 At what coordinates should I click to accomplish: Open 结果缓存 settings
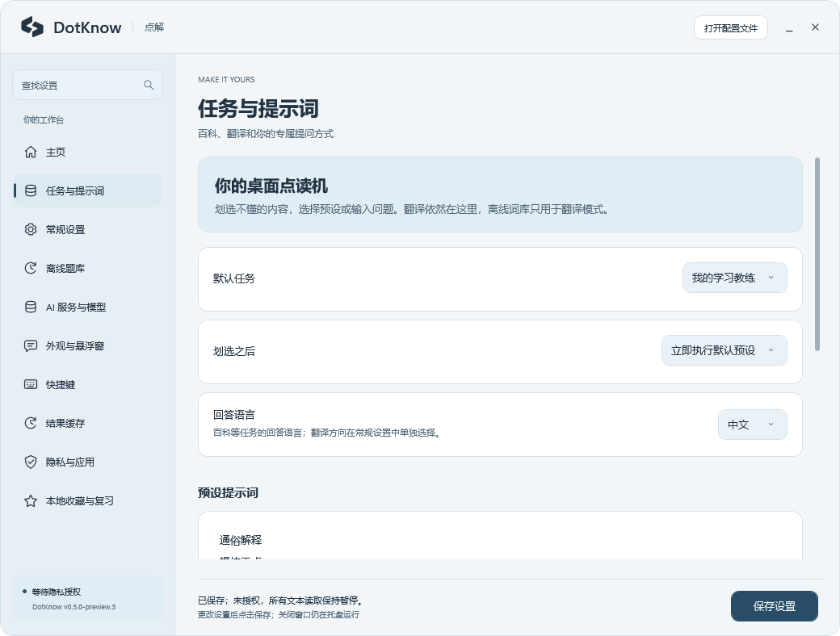(87, 423)
